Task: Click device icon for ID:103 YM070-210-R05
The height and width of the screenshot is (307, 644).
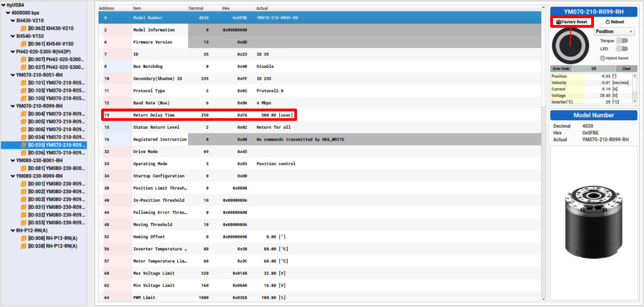Action: tap(24, 91)
